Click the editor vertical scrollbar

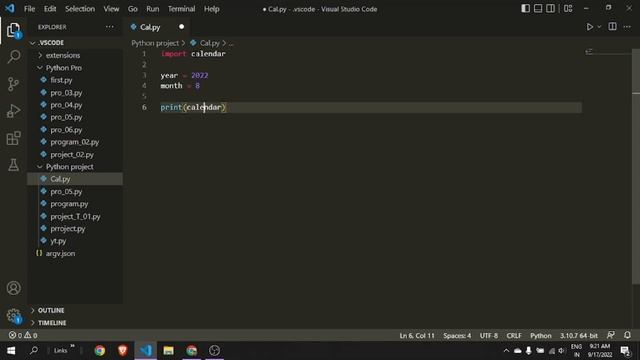point(636,167)
